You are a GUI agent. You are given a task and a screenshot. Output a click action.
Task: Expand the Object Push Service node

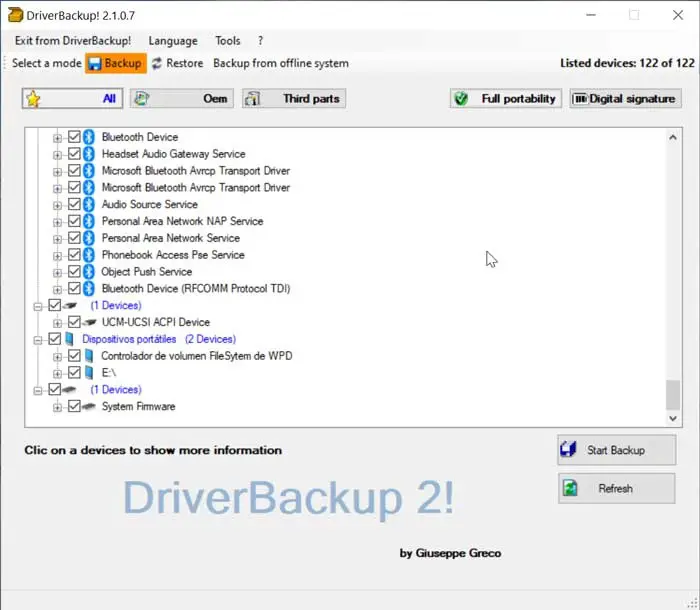57,273
